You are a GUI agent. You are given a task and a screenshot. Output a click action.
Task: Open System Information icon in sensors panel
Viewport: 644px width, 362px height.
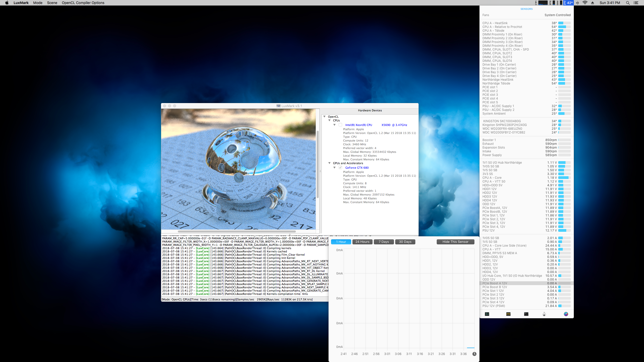click(544, 314)
